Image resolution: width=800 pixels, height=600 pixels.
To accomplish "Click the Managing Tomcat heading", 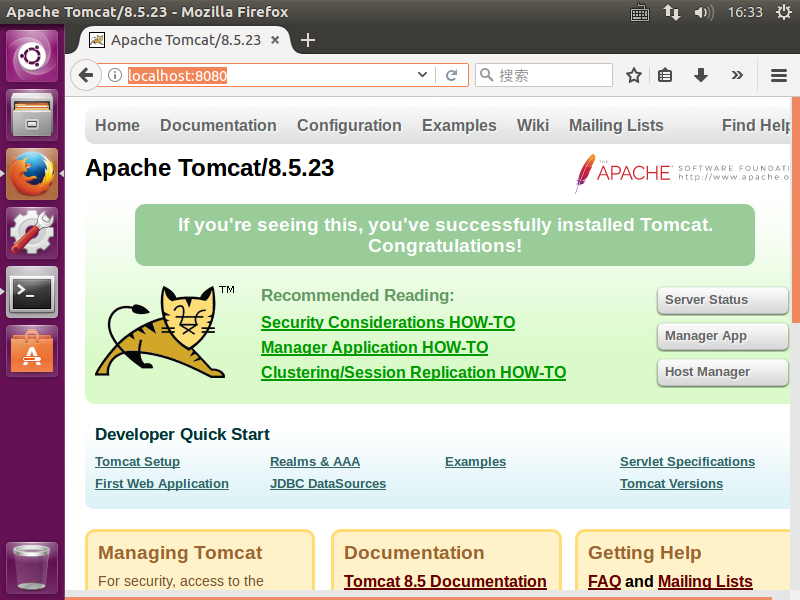I will coord(180,553).
